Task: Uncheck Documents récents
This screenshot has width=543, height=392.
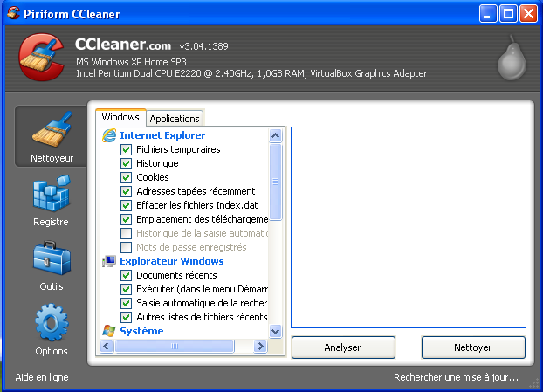Action: [x=126, y=275]
